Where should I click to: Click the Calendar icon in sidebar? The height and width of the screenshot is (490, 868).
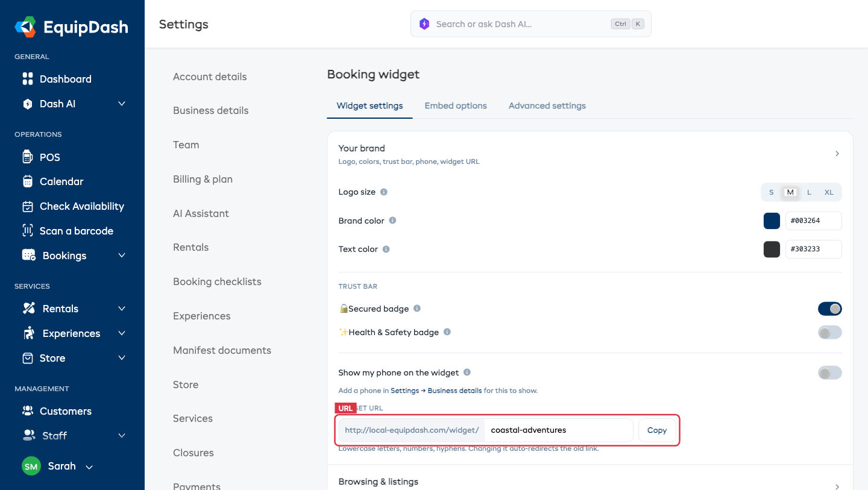(x=28, y=181)
